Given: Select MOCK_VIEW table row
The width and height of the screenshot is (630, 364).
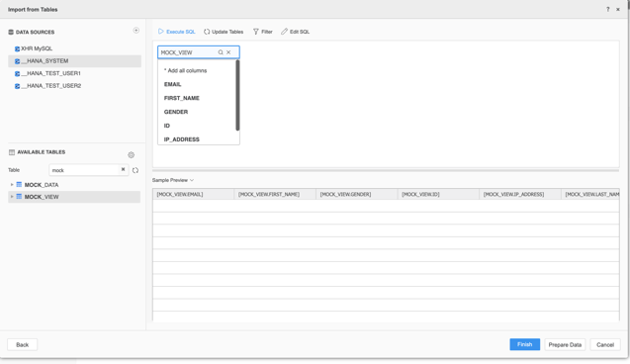Looking at the screenshot, I should point(74,197).
